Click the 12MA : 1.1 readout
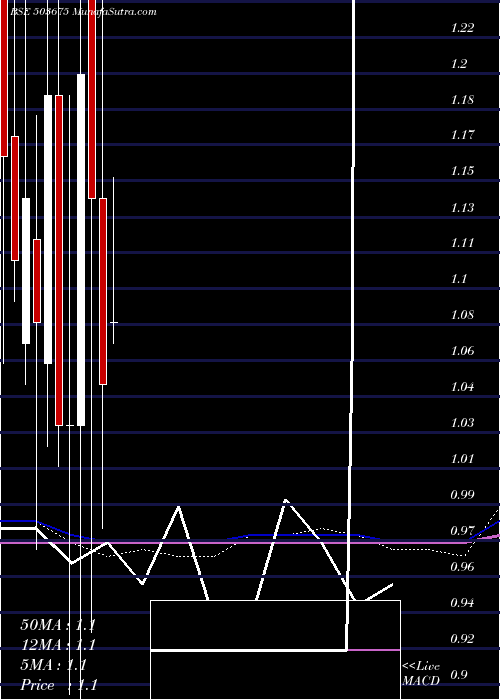 point(58,645)
